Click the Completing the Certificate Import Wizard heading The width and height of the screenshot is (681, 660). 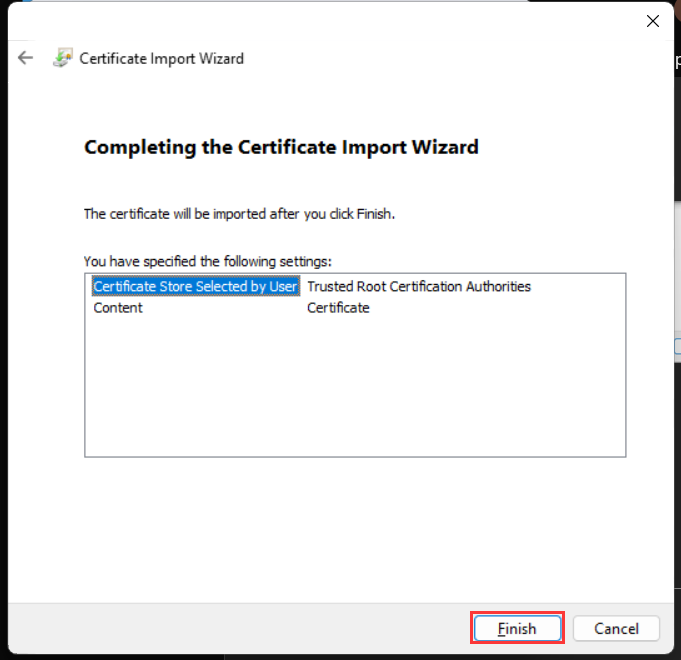[x=281, y=148]
